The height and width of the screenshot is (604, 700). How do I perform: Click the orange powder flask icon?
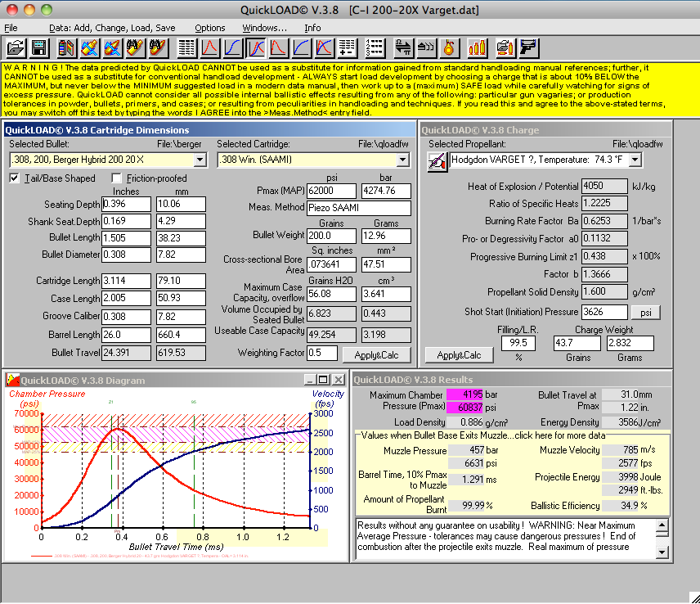tap(449, 47)
